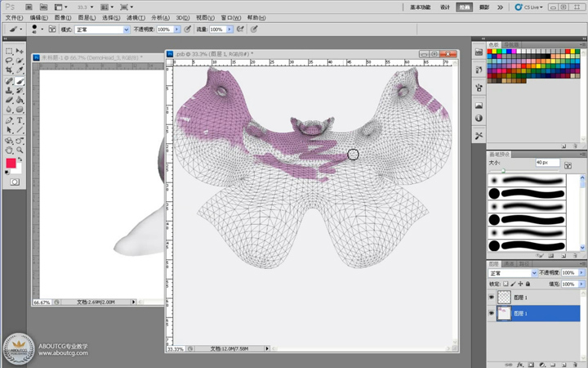The width and height of the screenshot is (588, 368).
Task: Click the white background color swatch
Action: 18,170
